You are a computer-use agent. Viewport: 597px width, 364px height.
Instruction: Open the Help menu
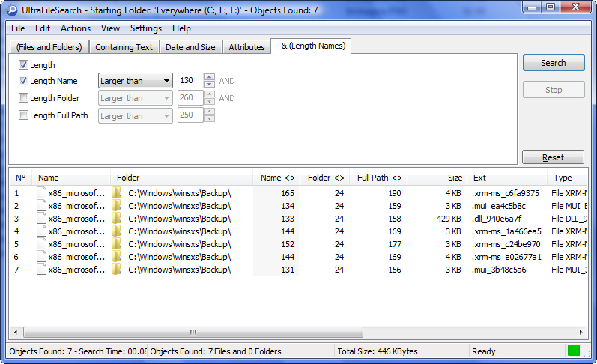(x=181, y=28)
